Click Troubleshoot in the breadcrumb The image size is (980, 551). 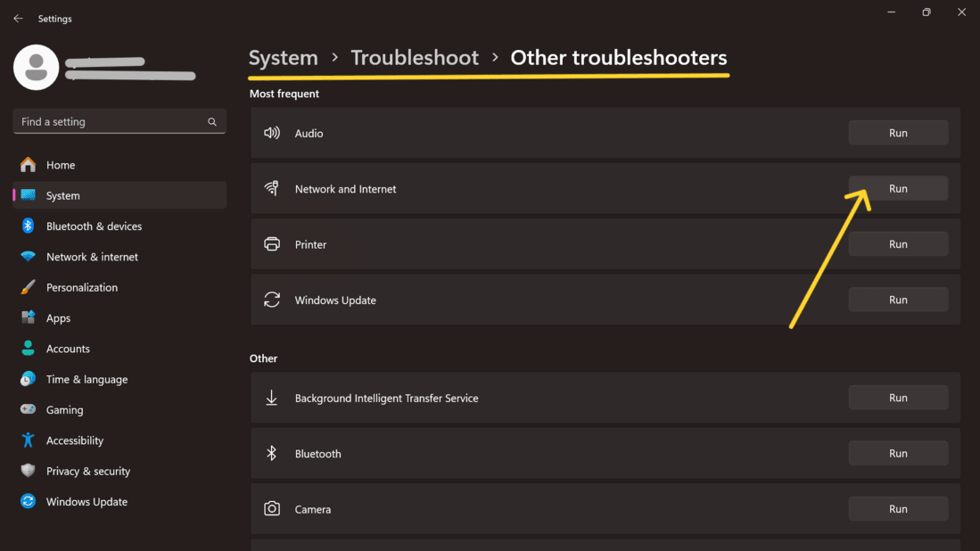point(415,57)
